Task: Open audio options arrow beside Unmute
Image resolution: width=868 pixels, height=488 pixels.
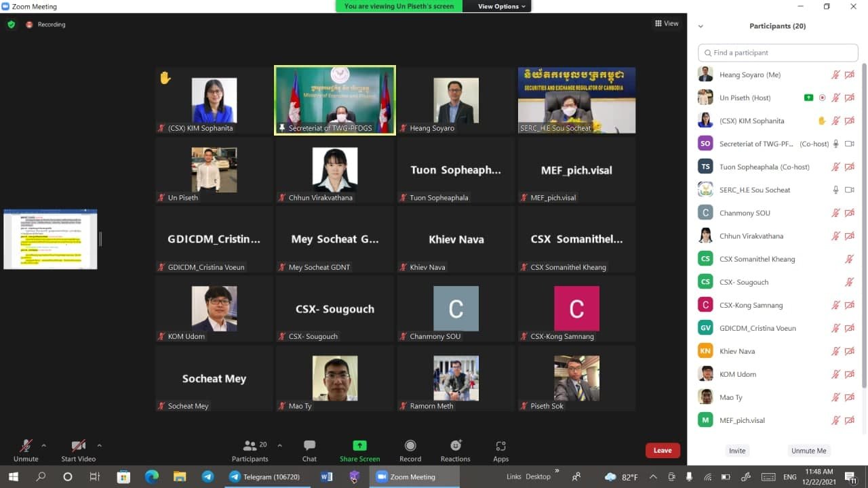Action: tap(44, 445)
